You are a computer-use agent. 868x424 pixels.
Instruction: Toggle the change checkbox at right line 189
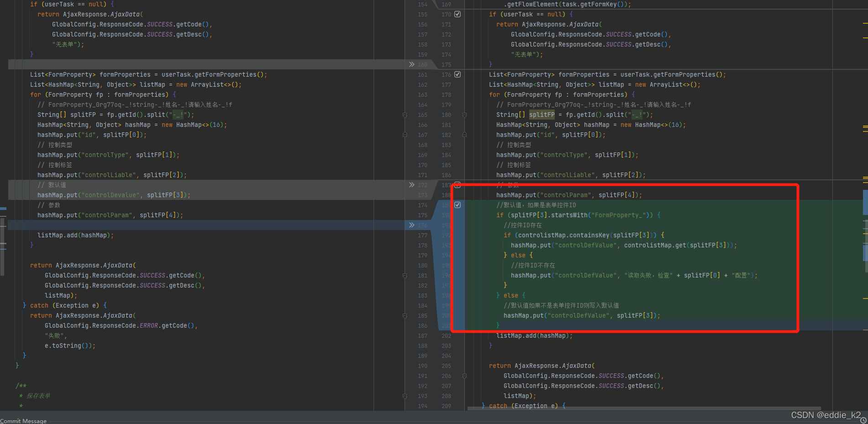tap(458, 205)
